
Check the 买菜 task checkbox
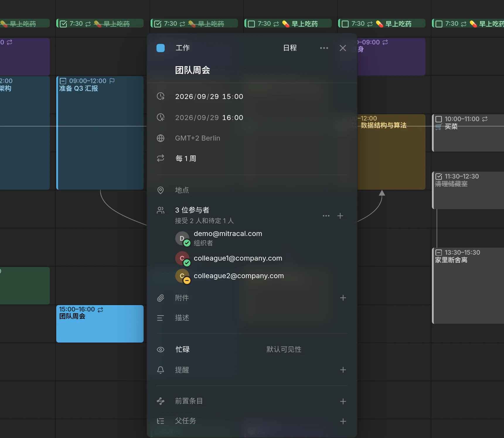pyautogui.click(x=439, y=119)
